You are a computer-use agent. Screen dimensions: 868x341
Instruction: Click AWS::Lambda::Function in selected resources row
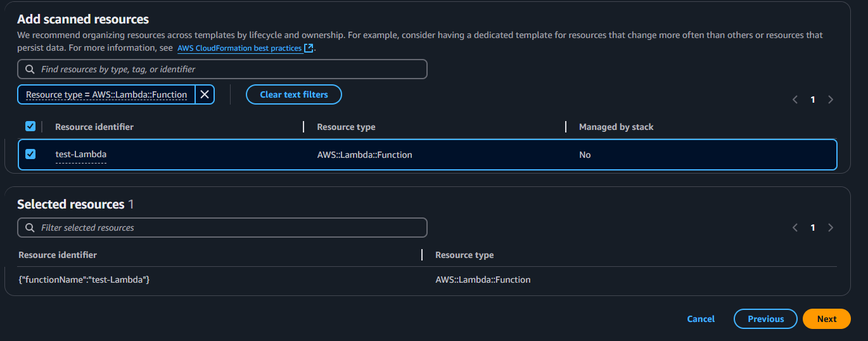[x=483, y=280]
